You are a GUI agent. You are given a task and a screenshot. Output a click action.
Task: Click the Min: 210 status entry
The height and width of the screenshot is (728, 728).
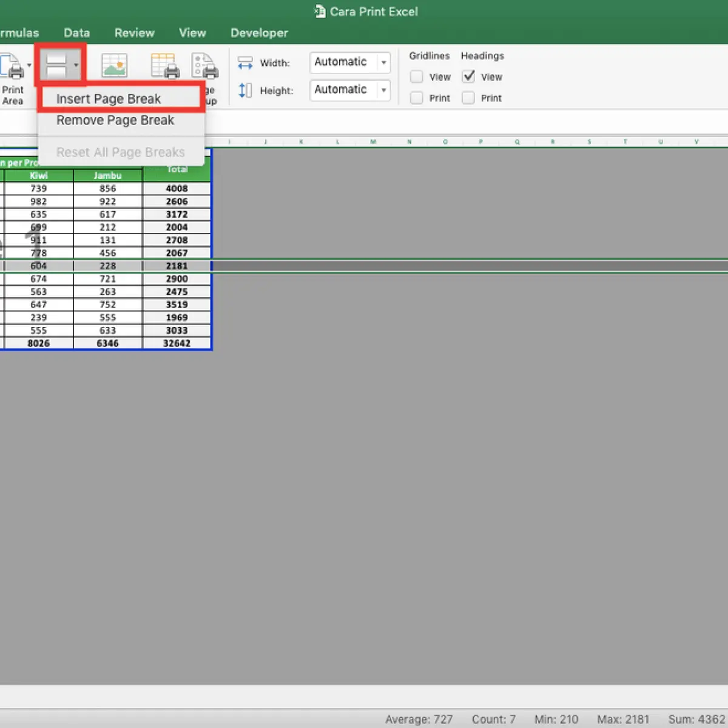coord(556,719)
